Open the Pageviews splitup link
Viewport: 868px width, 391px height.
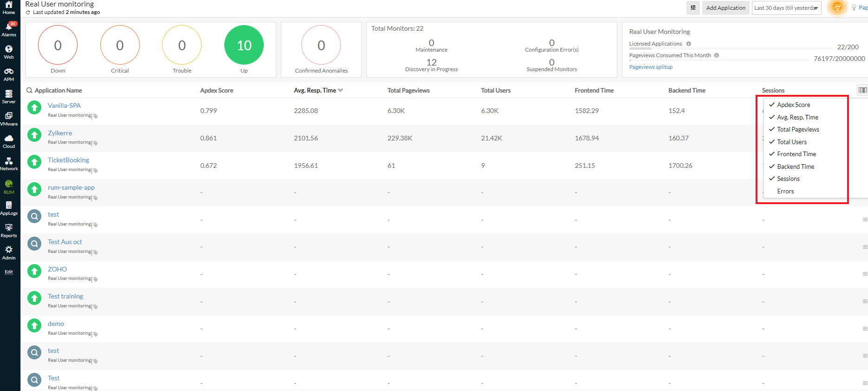(x=651, y=67)
